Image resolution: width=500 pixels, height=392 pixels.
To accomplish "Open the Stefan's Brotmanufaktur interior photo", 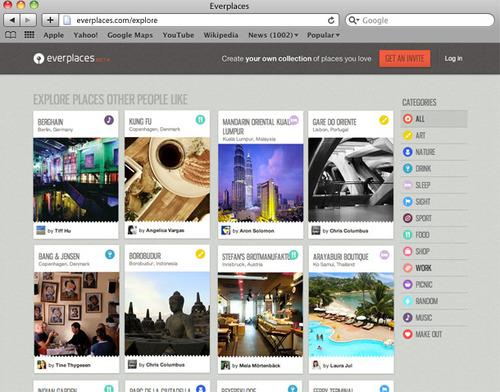I will point(260,315).
